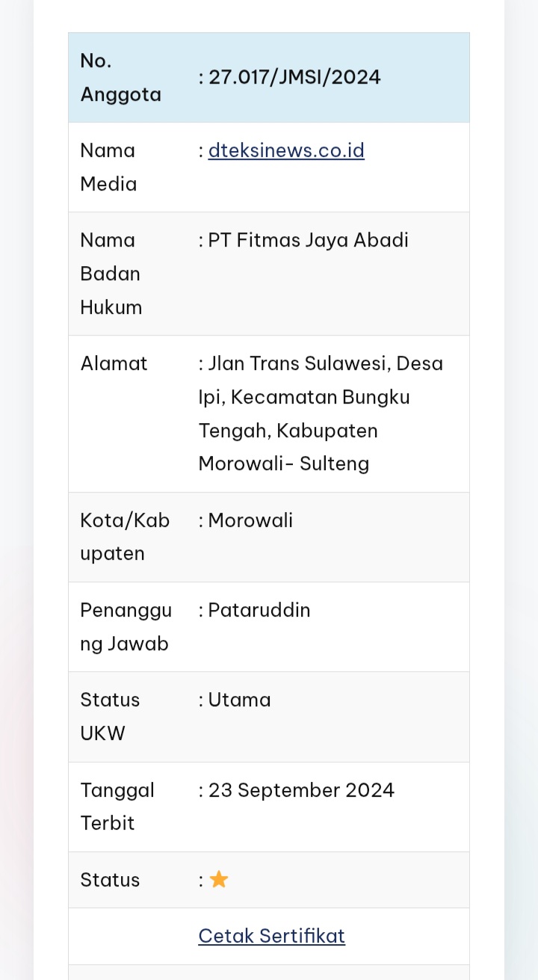538x980 pixels.
Task: Select the date 23 September 2024
Action: [300, 791]
